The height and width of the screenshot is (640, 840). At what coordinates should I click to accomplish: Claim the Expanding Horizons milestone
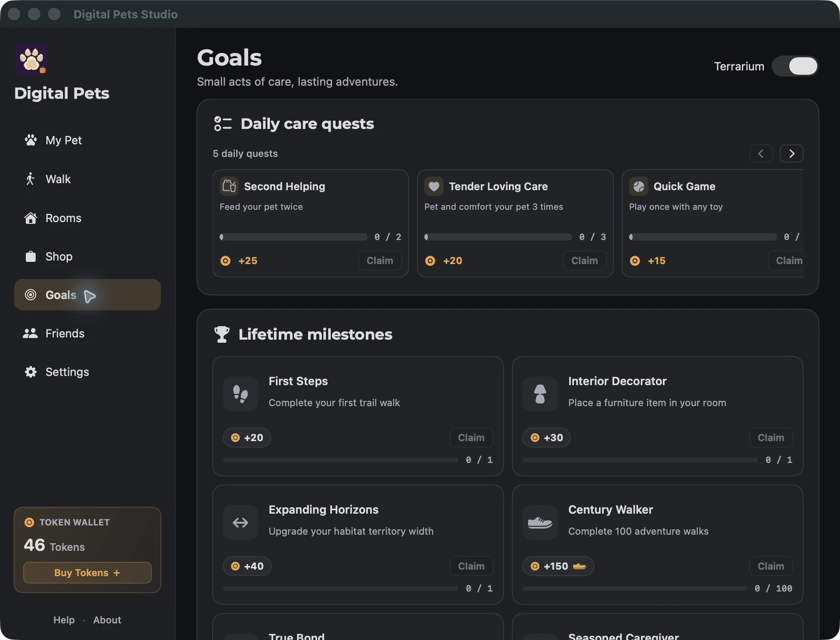tap(471, 566)
